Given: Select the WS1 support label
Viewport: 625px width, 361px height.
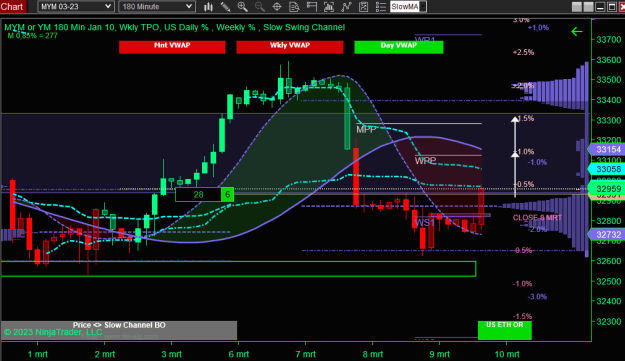Looking at the screenshot, I should [x=425, y=222].
